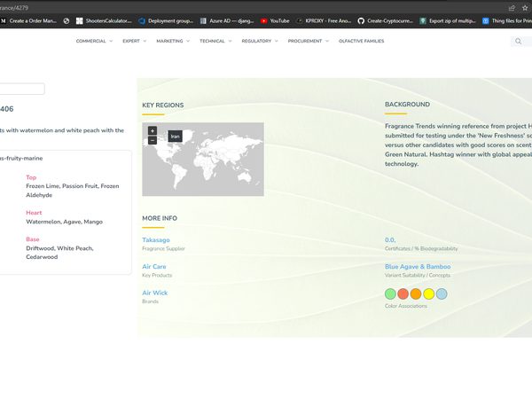Click the browser share icon
532x399 pixels.
pos(512,7)
